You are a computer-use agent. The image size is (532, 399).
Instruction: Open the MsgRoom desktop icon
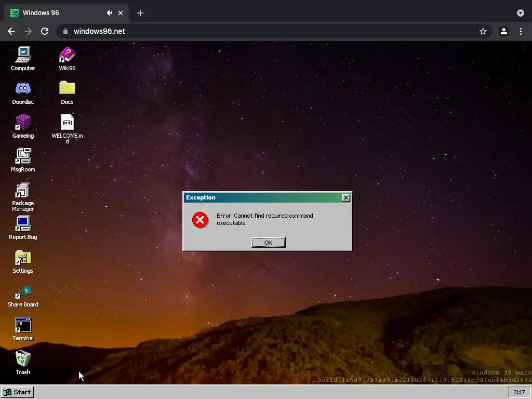pos(23,160)
